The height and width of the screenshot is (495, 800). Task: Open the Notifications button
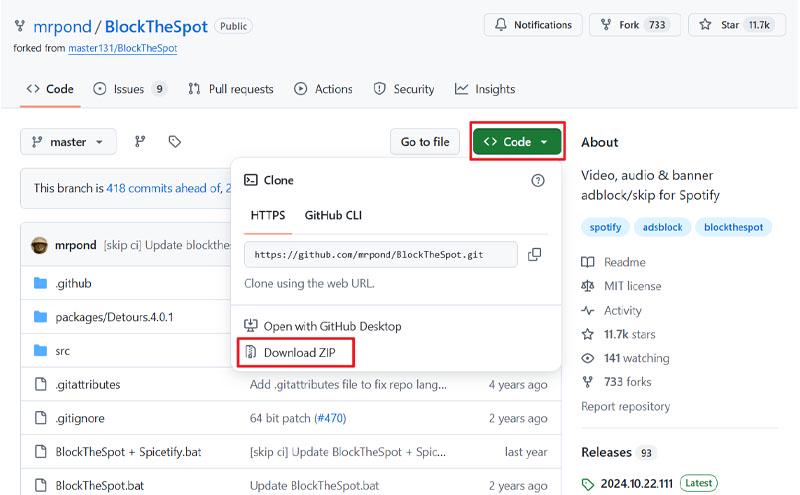533,25
